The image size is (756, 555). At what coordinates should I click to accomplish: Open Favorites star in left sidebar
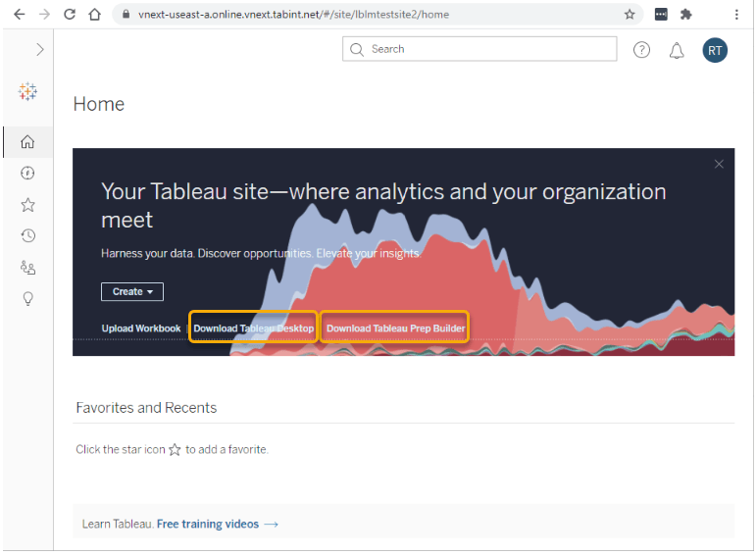click(x=27, y=205)
